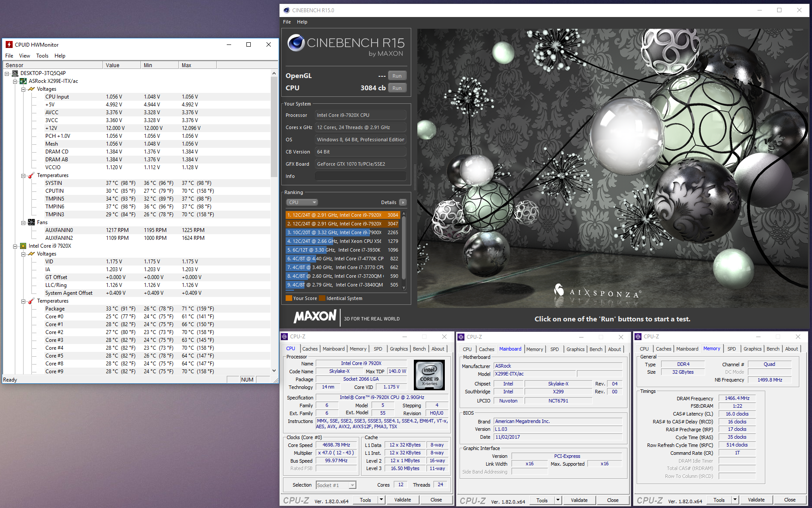
Task: Click the Identical System color swatch
Action: [322, 298]
